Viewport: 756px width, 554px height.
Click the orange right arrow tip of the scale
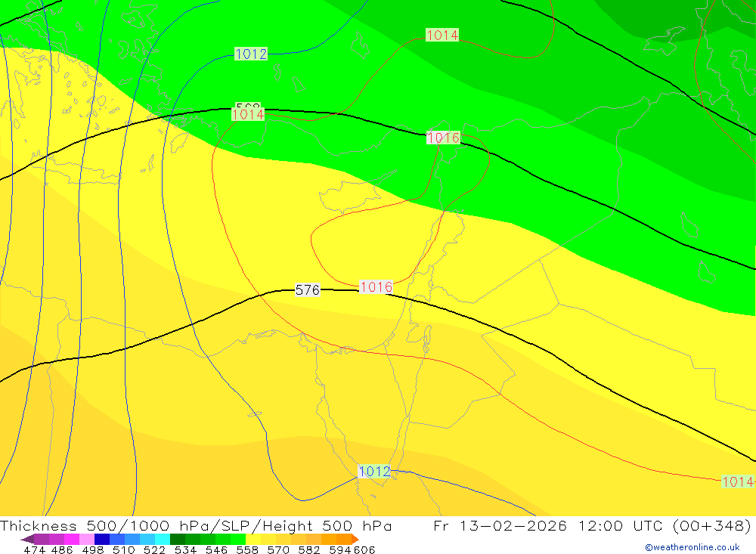pos(355,539)
